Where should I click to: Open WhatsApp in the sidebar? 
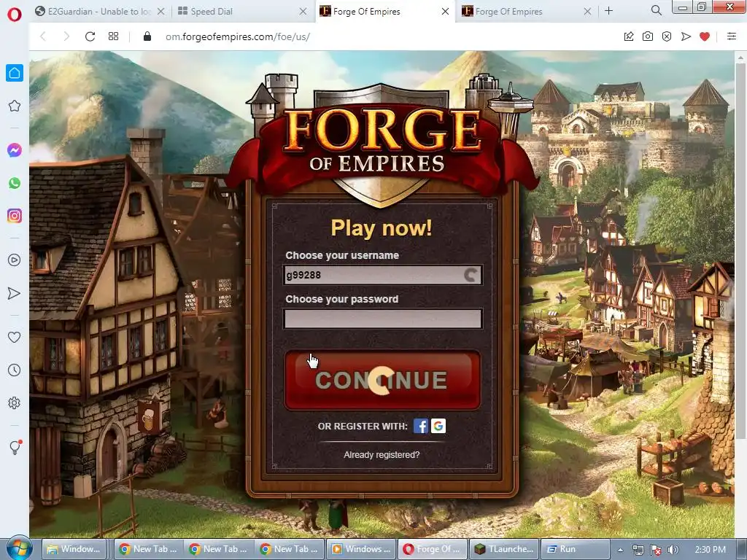coord(15,183)
